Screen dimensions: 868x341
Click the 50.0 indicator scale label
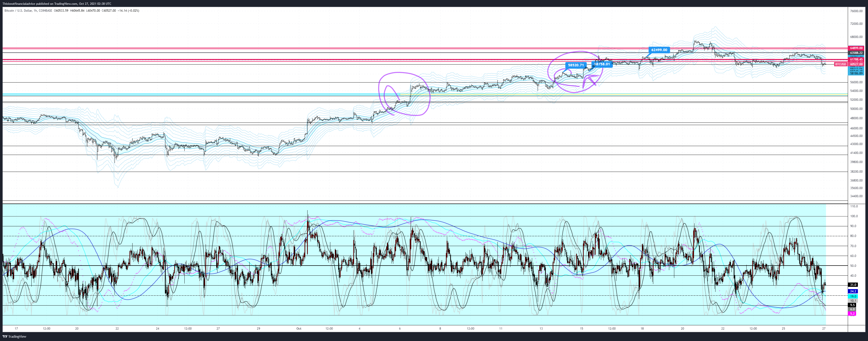point(854,266)
